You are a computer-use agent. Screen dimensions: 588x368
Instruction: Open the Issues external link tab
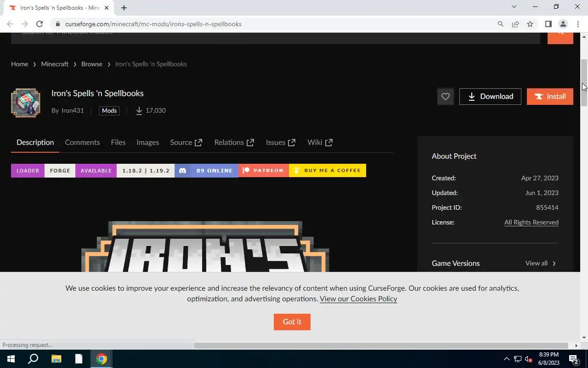pos(280,143)
